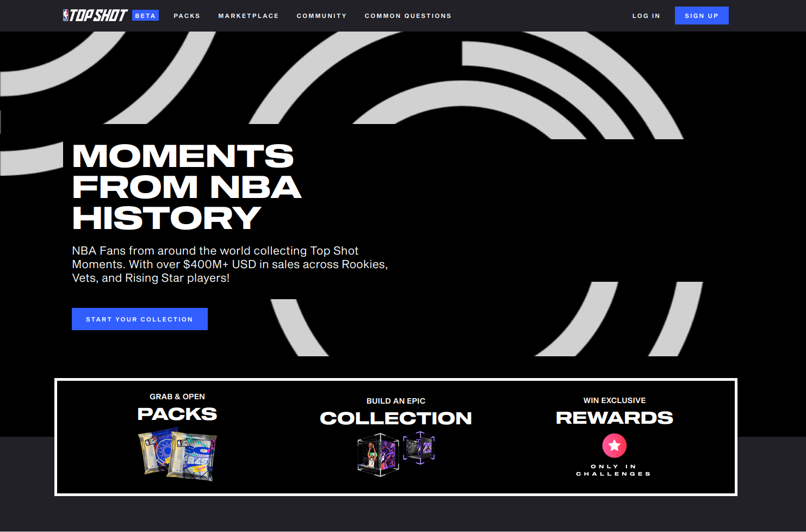Click the COLLECTION heading text
Viewport: 806px width, 532px height.
(396, 418)
